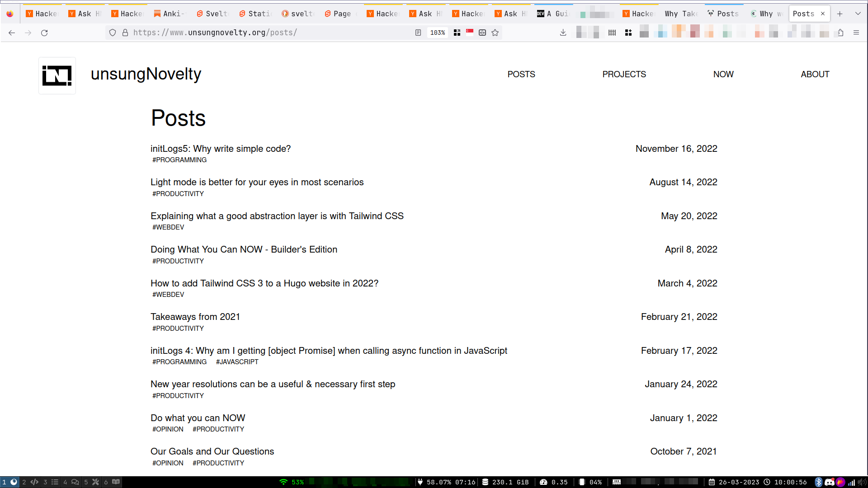Click the unsungNovelty site logo

coord(57,75)
